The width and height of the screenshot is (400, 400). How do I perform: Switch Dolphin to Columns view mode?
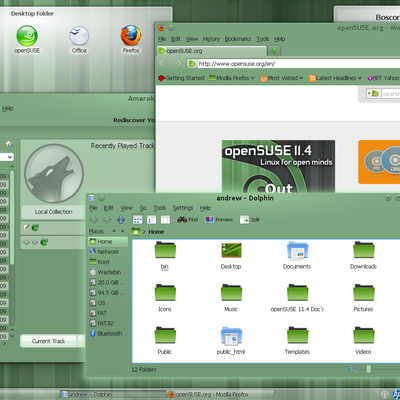[x=165, y=220]
